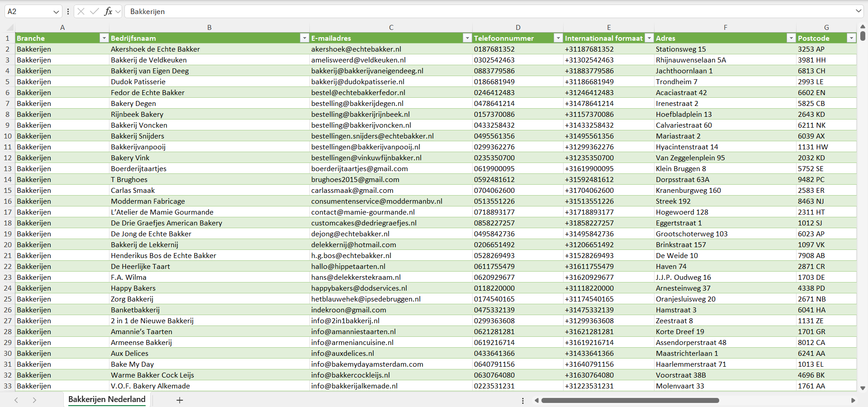The width and height of the screenshot is (868, 407).
Task: Click the next sheet navigation arrow
Action: (34, 400)
